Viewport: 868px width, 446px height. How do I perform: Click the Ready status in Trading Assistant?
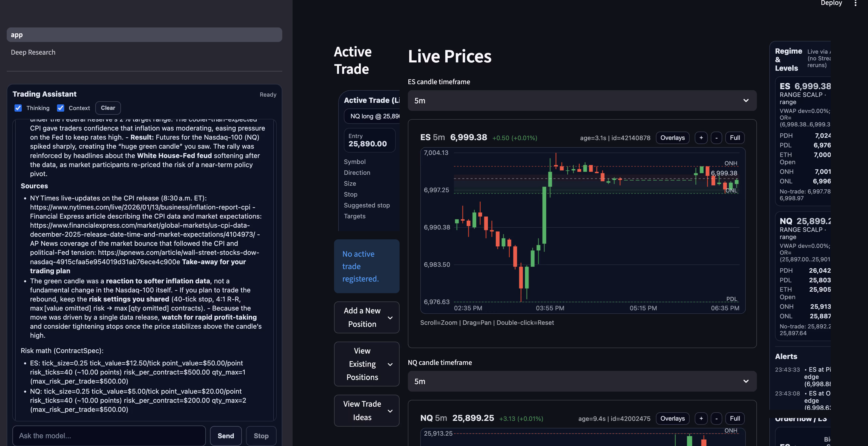[268, 95]
